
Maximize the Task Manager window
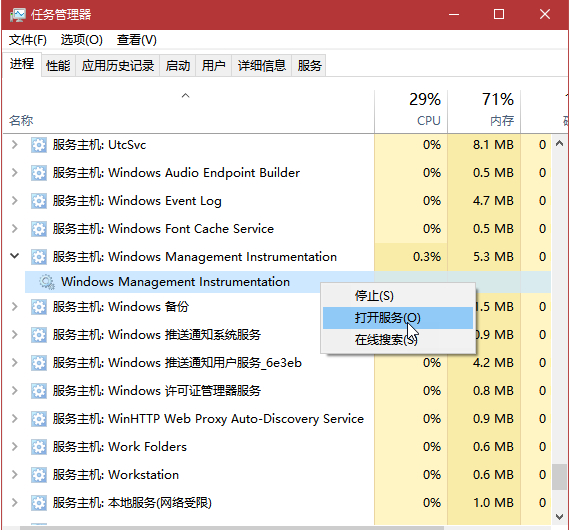tap(499, 15)
